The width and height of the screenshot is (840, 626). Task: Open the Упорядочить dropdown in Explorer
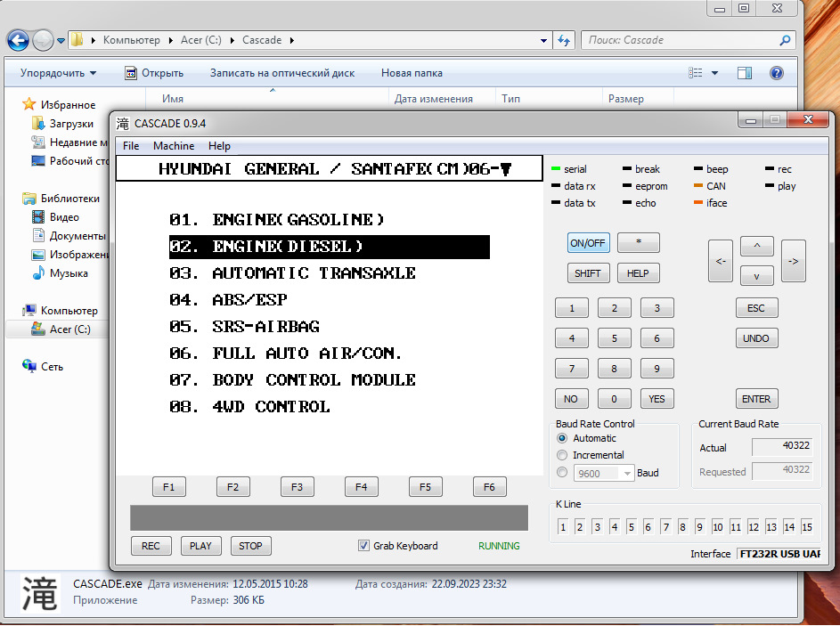[58, 73]
